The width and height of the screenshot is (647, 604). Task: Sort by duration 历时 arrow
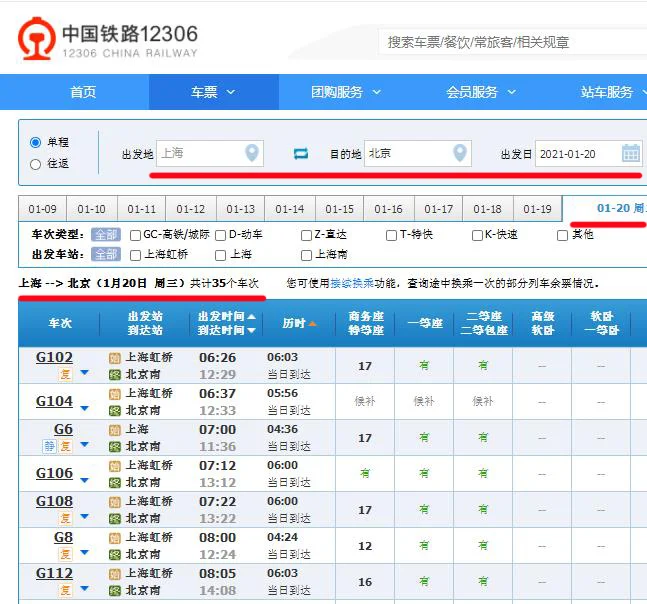312,323
